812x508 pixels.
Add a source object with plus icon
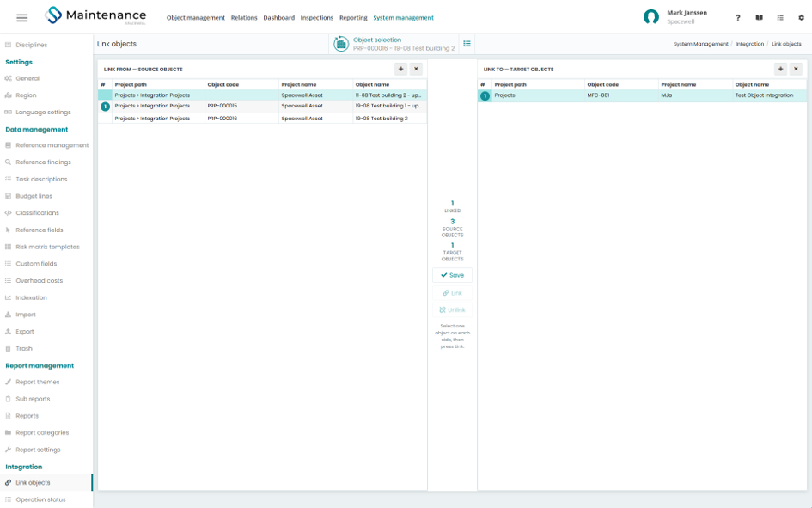[x=400, y=69]
